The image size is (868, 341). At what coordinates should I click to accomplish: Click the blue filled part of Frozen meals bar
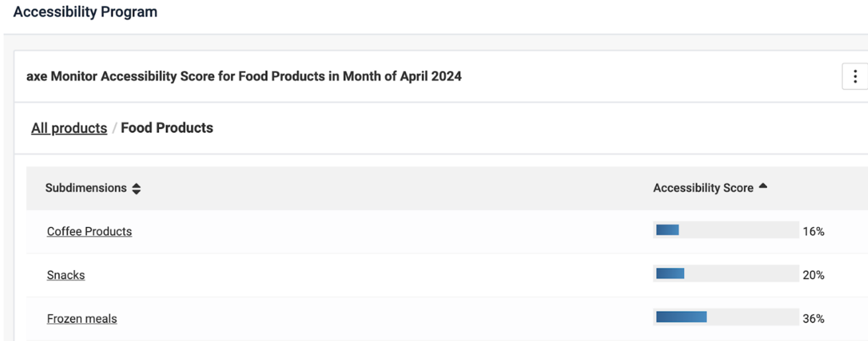681,317
